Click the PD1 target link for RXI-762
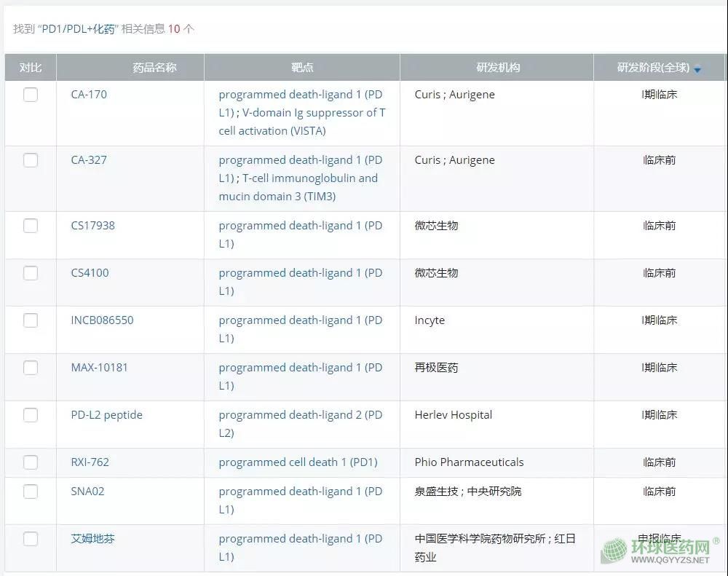The width and height of the screenshot is (728, 576). coord(298,462)
